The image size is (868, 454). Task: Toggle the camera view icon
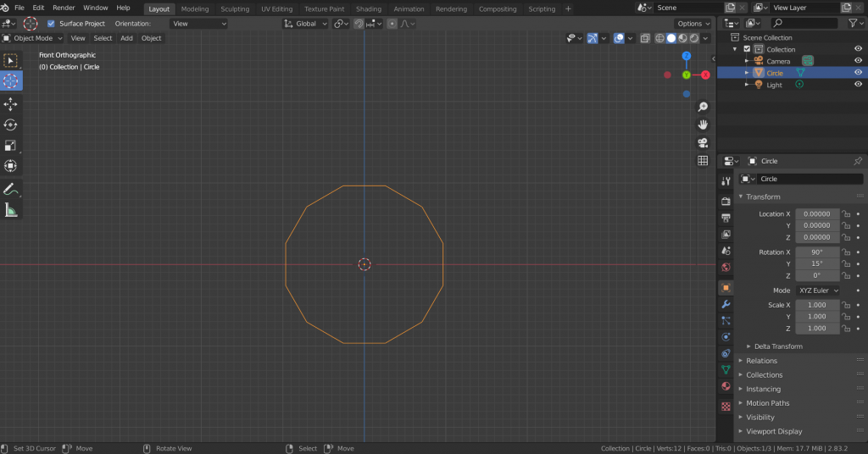(703, 142)
